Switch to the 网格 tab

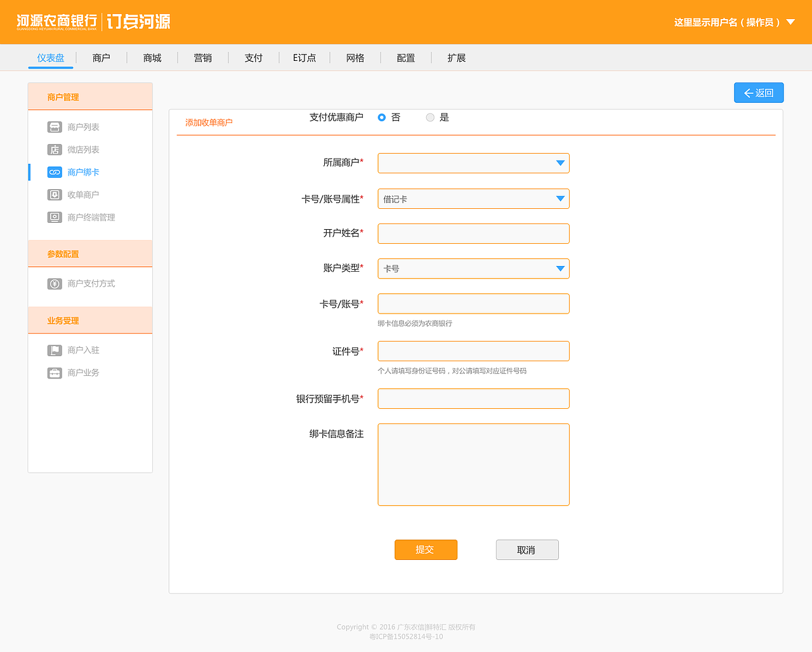click(x=355, y=58)
